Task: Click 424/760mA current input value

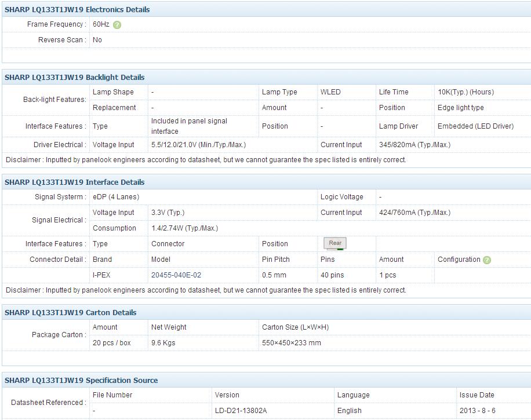Action: 415,213
